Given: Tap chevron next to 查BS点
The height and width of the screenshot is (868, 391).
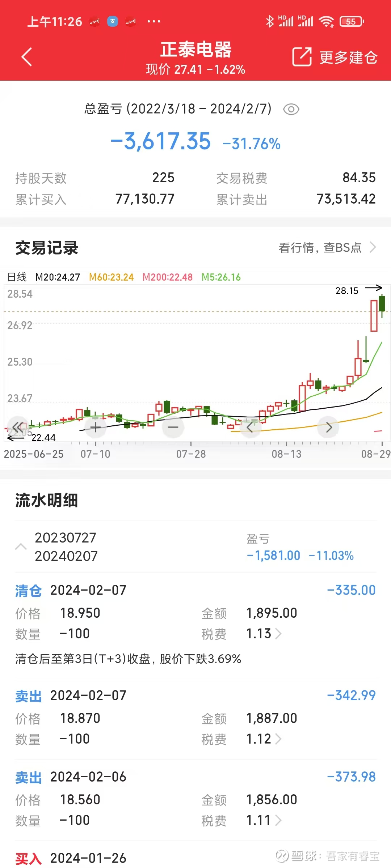Looking at the screenshot, I should (373, 248).
